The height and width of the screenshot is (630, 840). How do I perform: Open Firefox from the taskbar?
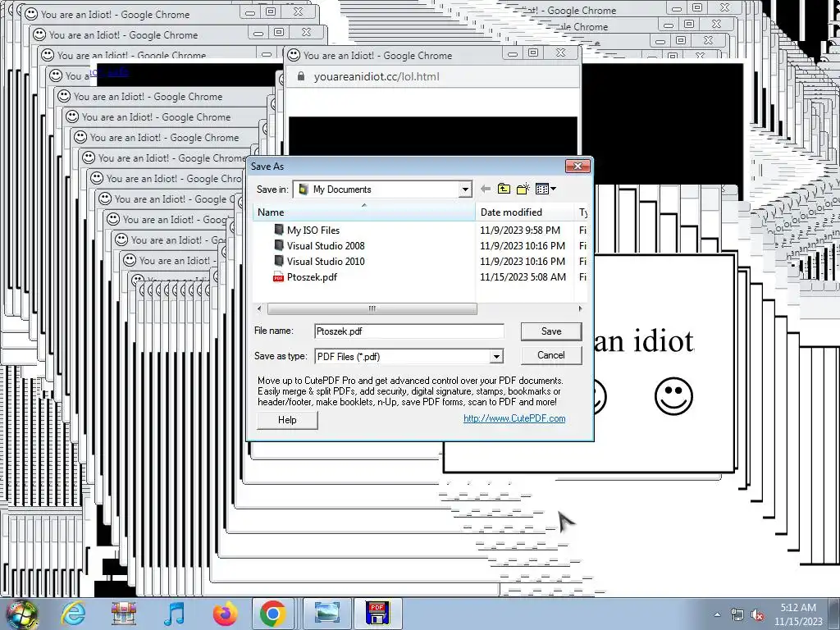pyautogui.click(x=225, y=614)
